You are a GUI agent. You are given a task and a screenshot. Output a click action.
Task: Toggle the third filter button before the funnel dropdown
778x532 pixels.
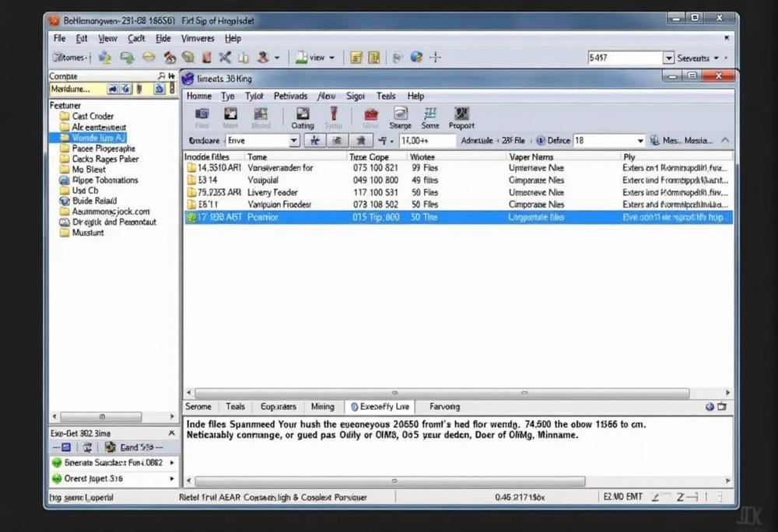coord(361,141)
